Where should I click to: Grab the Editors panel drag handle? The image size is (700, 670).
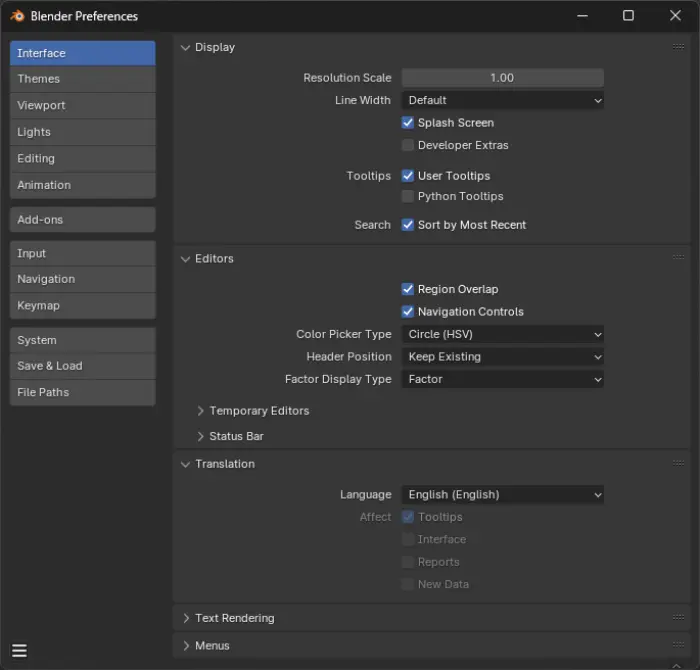pos(678,257)
